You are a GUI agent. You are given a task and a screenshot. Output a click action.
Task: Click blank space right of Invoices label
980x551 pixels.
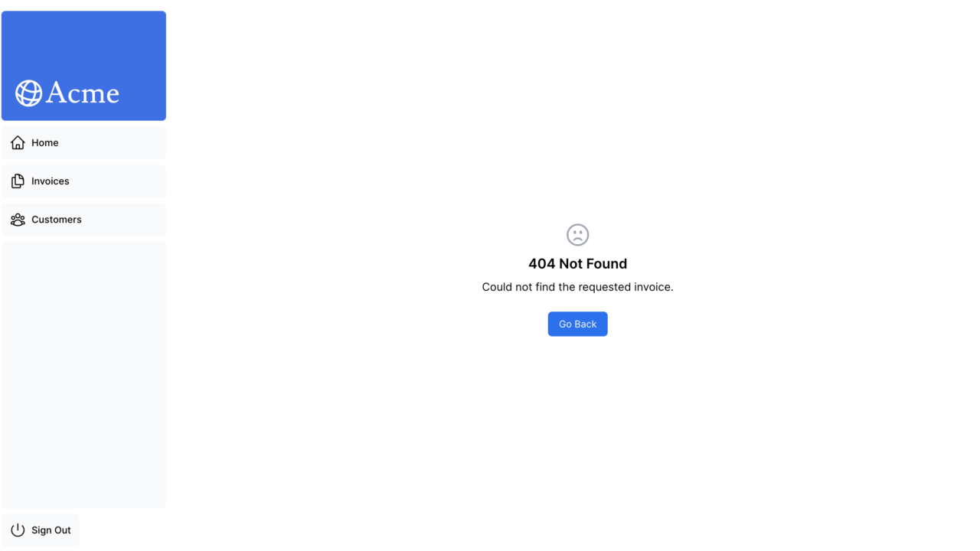(x=117, y=181)
